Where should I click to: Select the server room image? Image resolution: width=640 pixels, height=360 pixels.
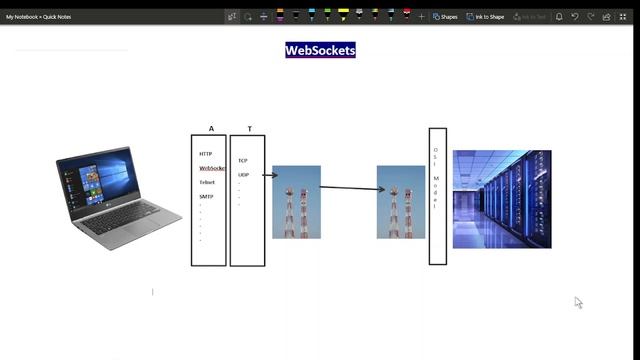502,199
